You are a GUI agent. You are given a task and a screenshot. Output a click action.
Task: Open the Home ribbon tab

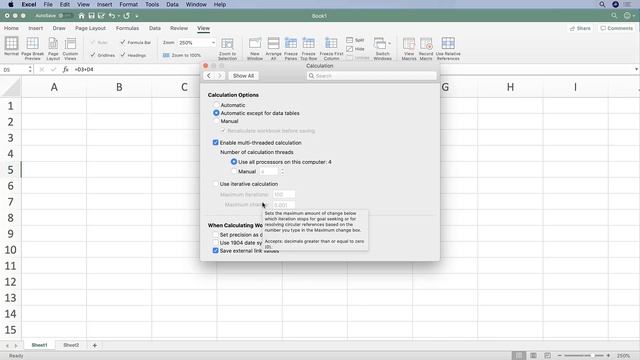coord(11,28)
